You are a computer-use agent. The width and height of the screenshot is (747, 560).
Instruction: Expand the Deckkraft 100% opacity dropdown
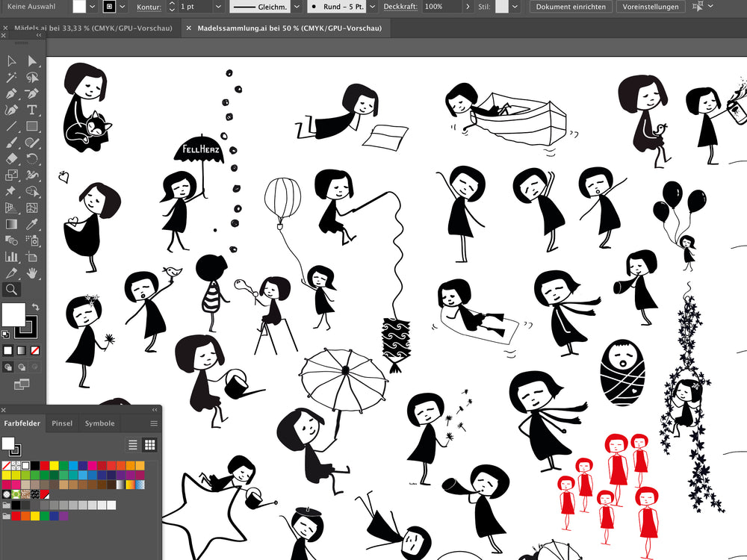[468, 7]
